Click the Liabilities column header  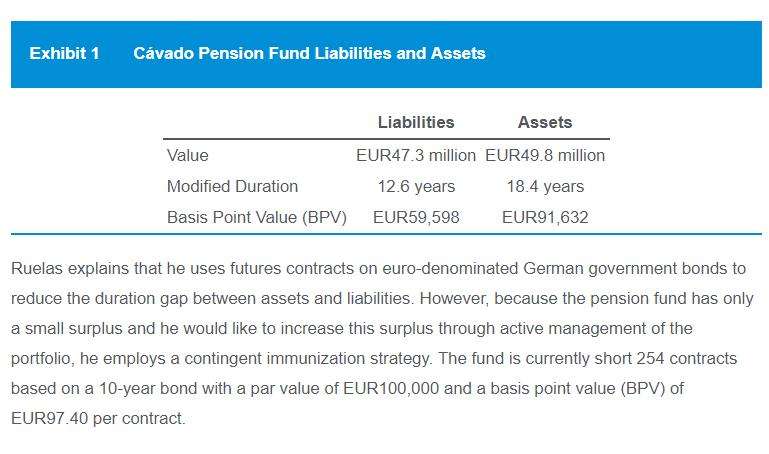[415, 122]
